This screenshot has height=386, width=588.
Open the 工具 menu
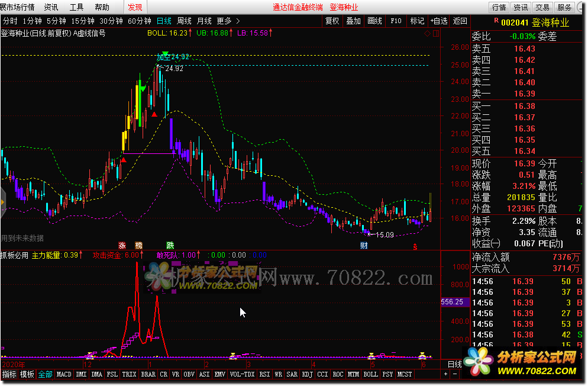point(76,7)
